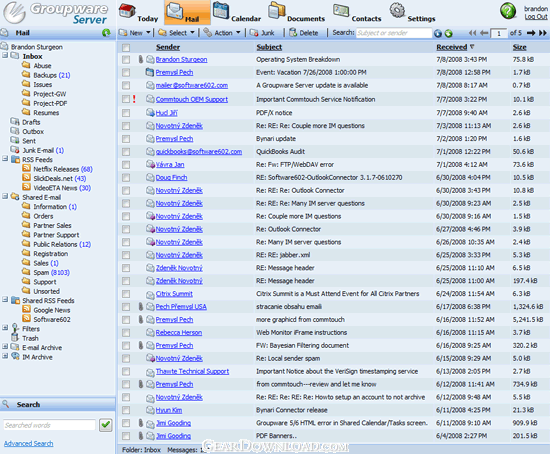Click the Searched words input field
Viewport: 550px width, 454px height.
point(49,425)
